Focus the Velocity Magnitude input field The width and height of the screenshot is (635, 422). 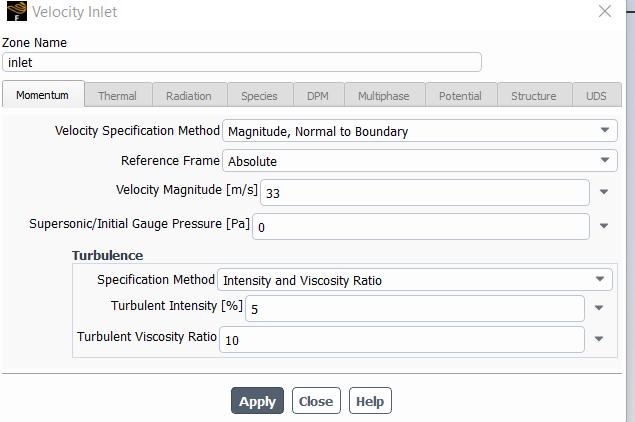[x=425, y=193]
